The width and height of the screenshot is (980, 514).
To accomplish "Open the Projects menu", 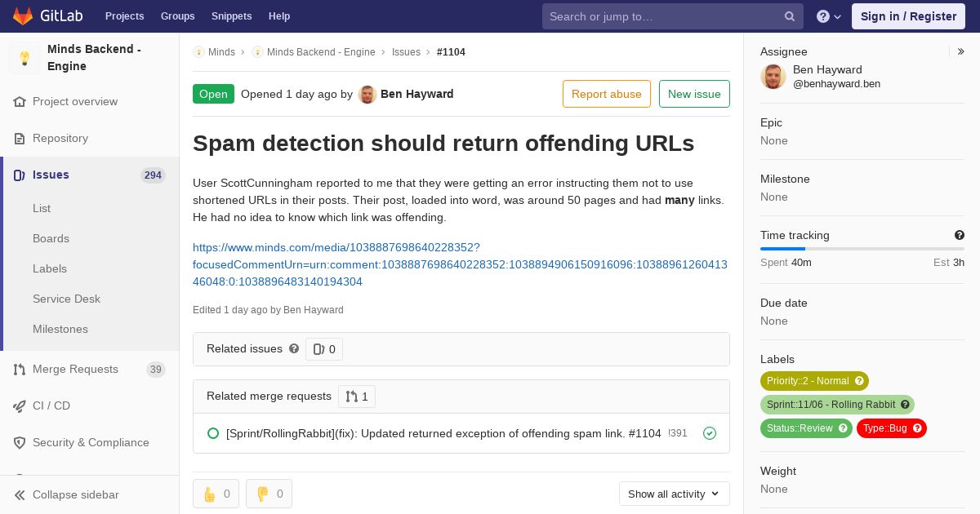I will pyautogui.click(x=125, y=16).
